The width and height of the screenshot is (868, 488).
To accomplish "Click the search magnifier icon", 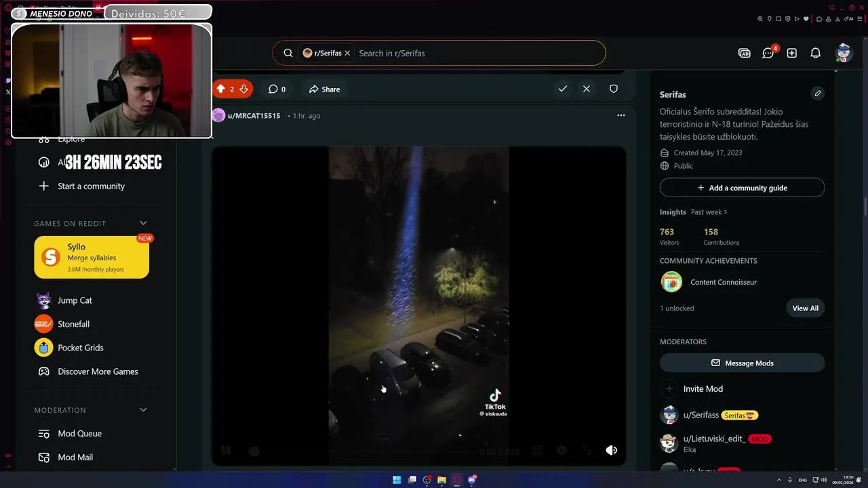I will pos(288,53).
